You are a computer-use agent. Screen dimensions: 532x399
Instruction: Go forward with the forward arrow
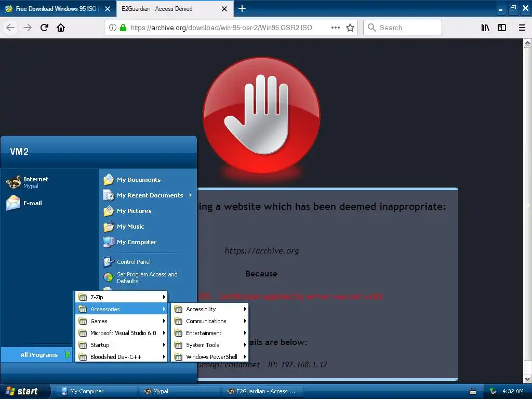coord(28,28)
